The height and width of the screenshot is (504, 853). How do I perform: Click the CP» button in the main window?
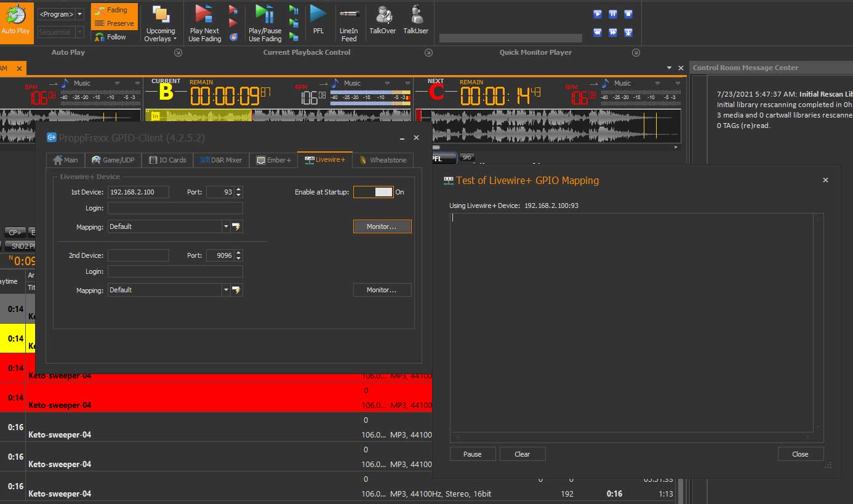(x=14, y=233)
